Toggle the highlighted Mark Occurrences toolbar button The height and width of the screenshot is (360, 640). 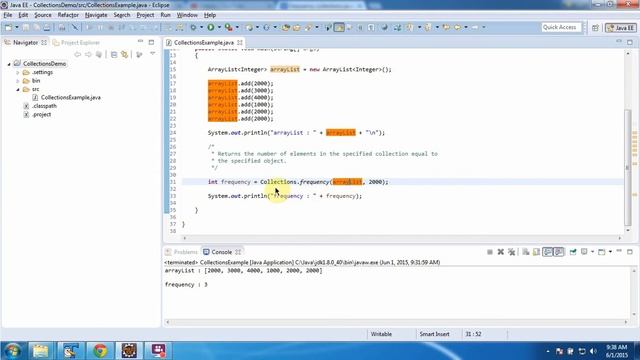point(339,27)
